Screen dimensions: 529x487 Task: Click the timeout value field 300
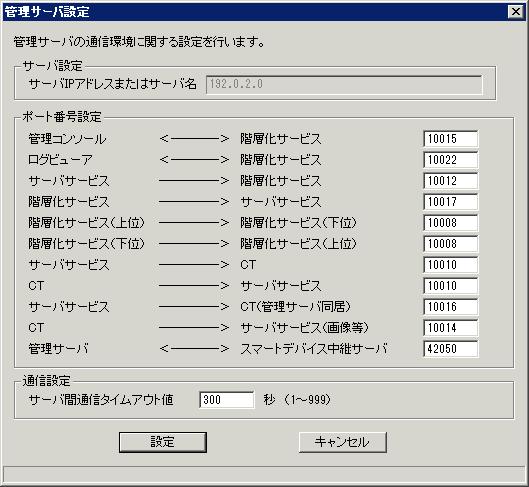pyautogui.click(x=227, y=400)
